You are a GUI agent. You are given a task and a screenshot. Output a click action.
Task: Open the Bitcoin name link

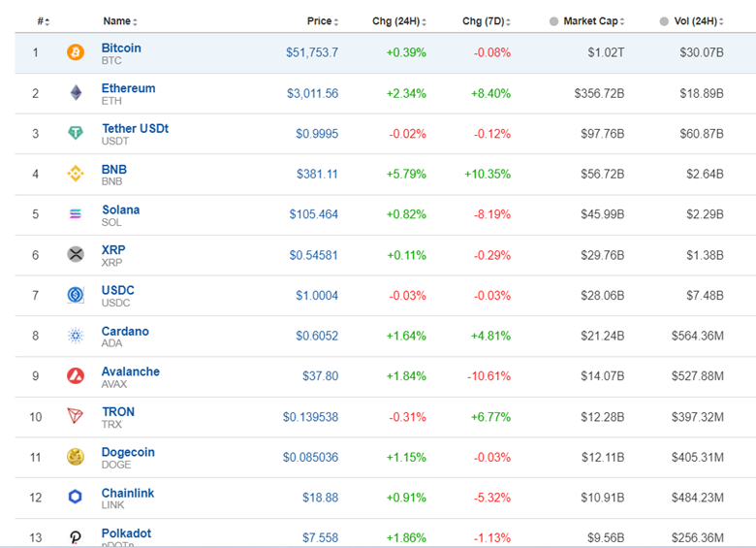tap(121, 48)
